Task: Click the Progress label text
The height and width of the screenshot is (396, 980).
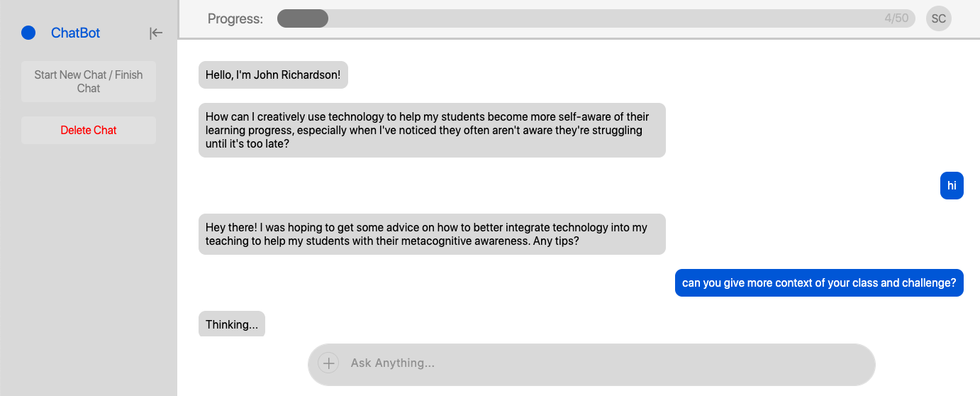Action: click(235, 18)
